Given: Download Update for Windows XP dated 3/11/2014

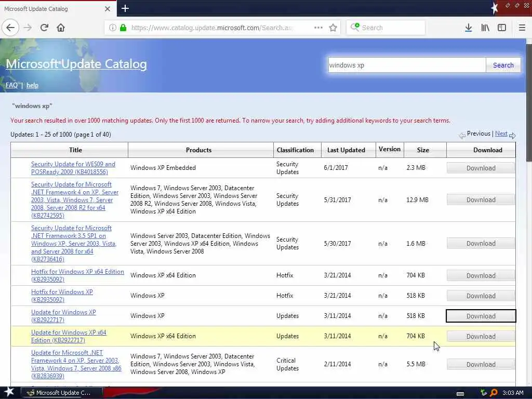Looking at the screenshot, I should tap(481, 316).
